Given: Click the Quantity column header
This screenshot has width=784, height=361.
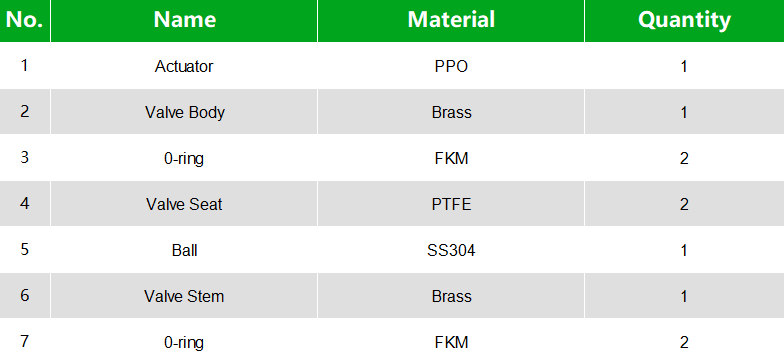Looking at the screenshot, I should click(684, 20).
